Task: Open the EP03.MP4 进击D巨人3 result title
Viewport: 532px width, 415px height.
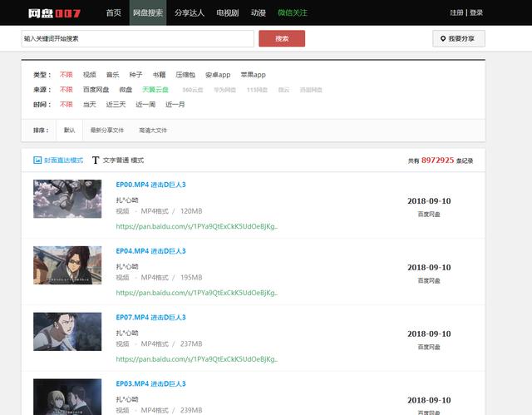Action: [151, 383]
